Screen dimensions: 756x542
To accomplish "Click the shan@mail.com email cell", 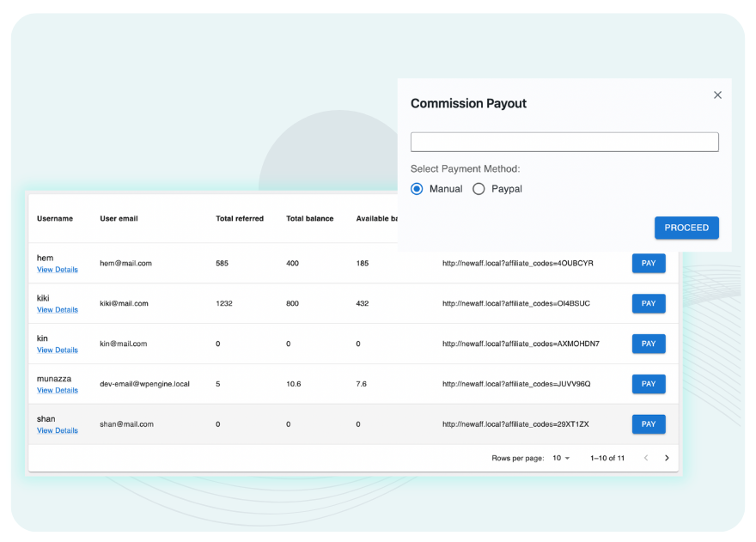I will tap(127, 424).
